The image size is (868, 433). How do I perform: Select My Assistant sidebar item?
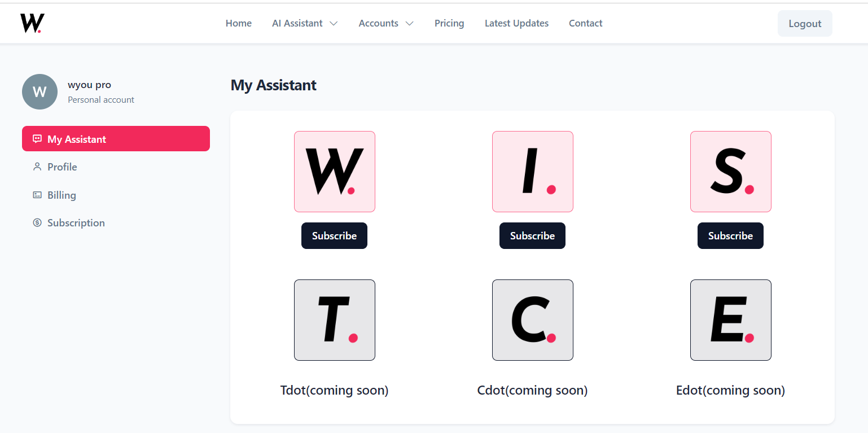pyautogui.click(x=116, y=138)
